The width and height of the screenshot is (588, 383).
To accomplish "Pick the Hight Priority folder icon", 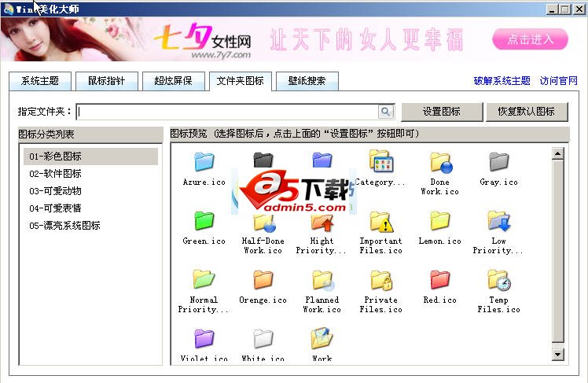I will [x=322, y=222].
